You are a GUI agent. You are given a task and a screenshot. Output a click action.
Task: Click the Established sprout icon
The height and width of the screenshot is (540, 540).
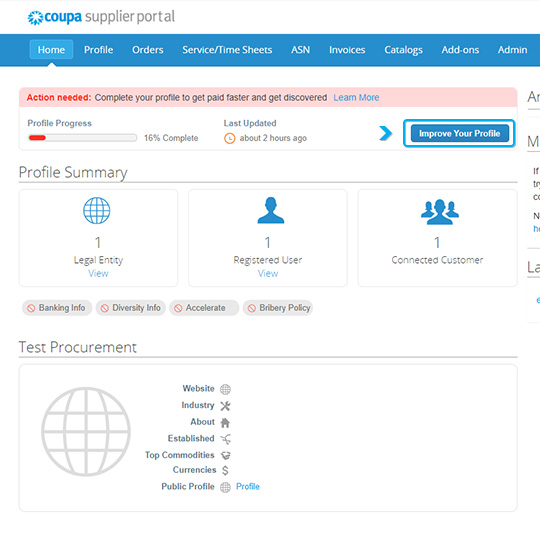click(226, 439)
